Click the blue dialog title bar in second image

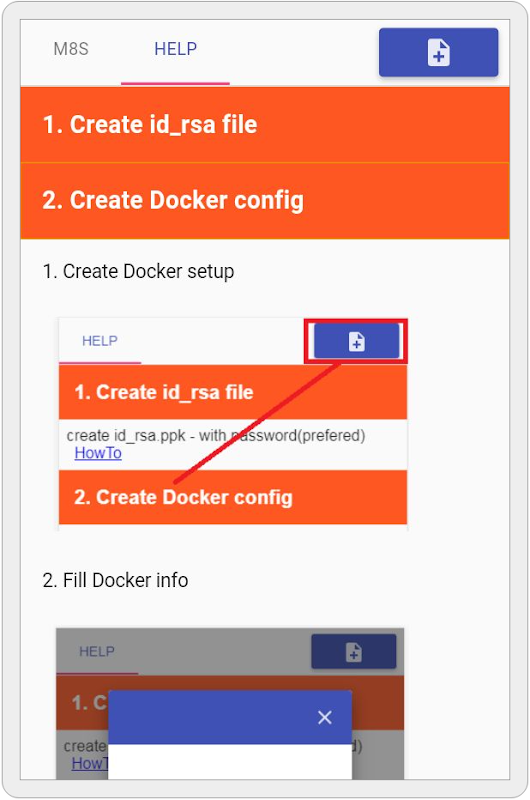230,717
